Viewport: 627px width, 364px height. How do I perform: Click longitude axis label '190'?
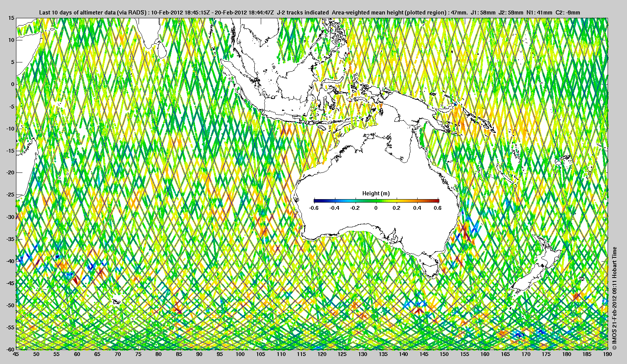(x=608, y=354)
